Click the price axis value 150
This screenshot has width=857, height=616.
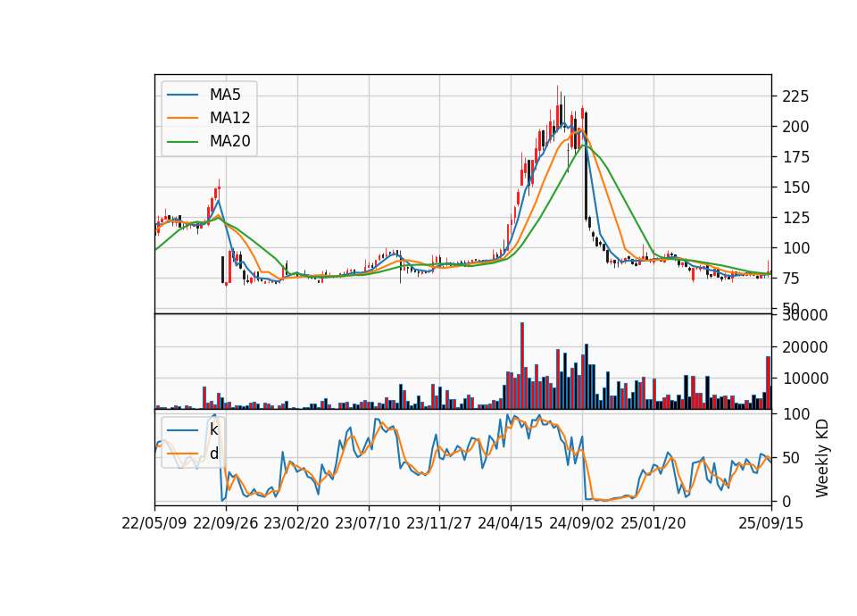click(x=795, y=187)
